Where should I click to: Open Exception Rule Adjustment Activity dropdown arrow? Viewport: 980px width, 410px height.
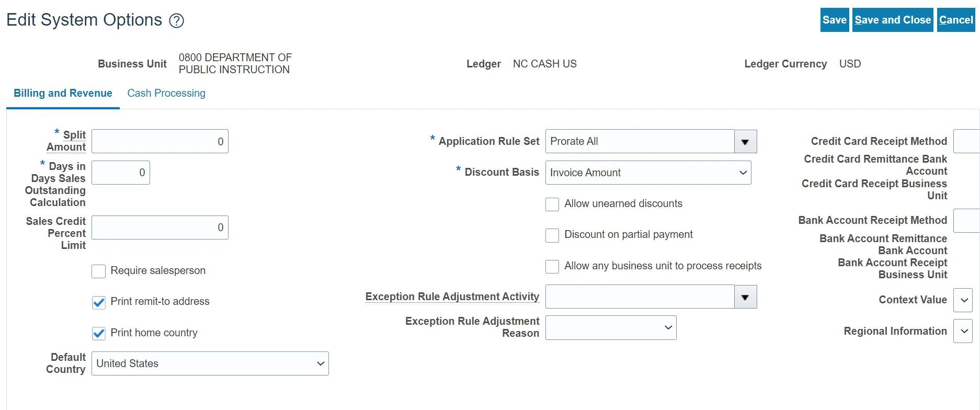coord(745,297)
